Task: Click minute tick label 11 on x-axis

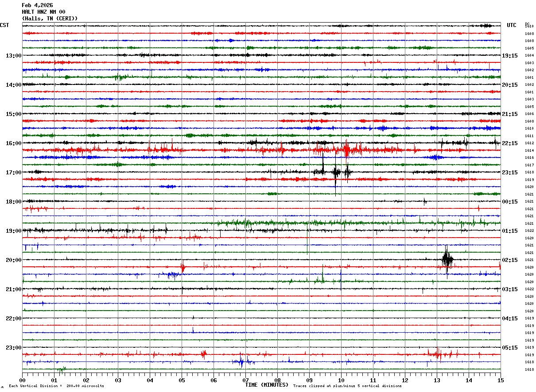Action: point(373,380)
